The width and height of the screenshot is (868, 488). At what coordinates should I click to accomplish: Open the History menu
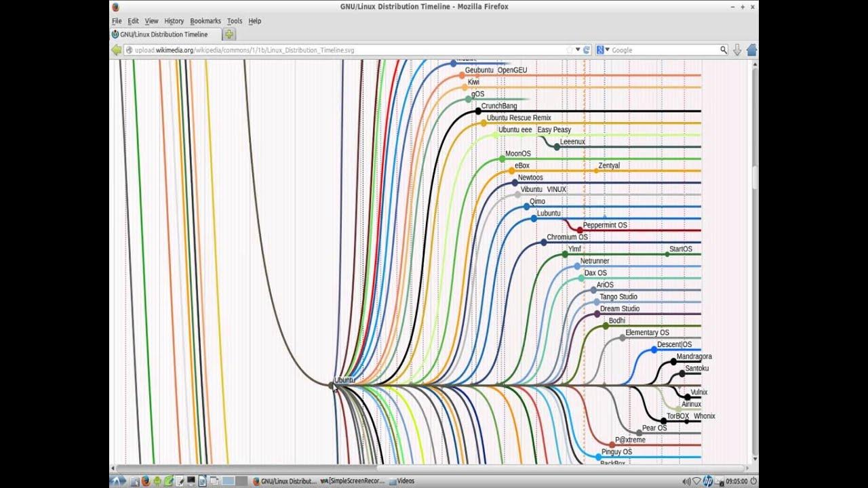174,21
